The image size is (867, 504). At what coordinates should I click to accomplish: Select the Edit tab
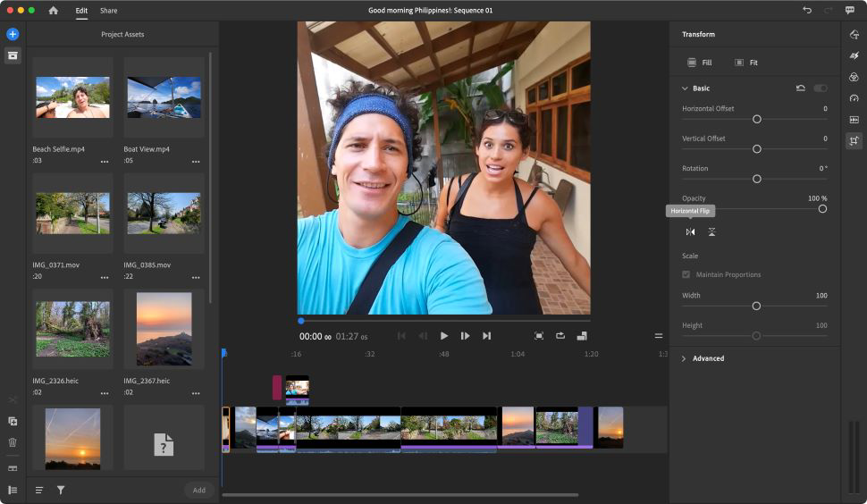[x=81, y=11]
